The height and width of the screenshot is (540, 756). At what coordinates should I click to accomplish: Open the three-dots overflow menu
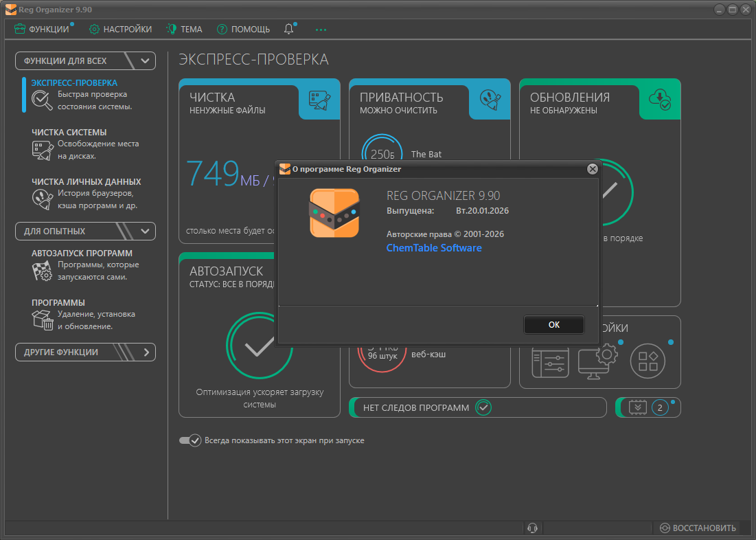[321, 30]
